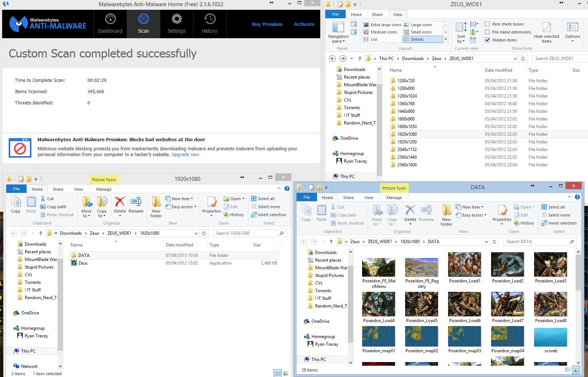The width and height of the screenshot is (588, 377).
Task: Open Easy access dropdown in 1920x1080 window
Action: click(181, 207)
